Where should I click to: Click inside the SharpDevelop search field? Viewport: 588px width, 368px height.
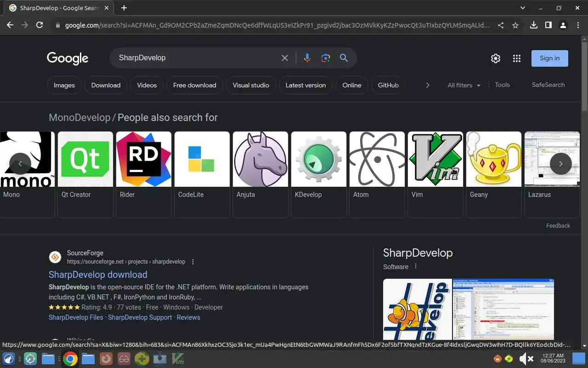pyautogui.click(x=198, y=58)
